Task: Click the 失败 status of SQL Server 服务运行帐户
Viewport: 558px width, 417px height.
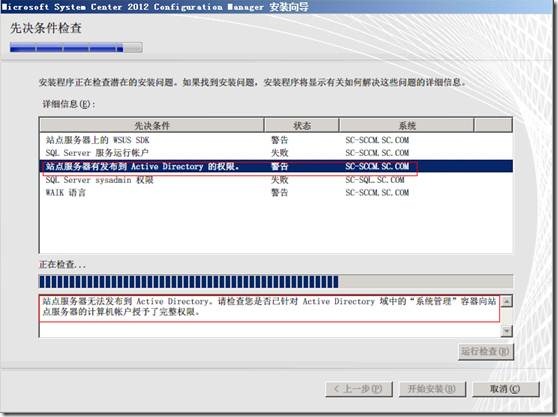Action: (280, 153)
